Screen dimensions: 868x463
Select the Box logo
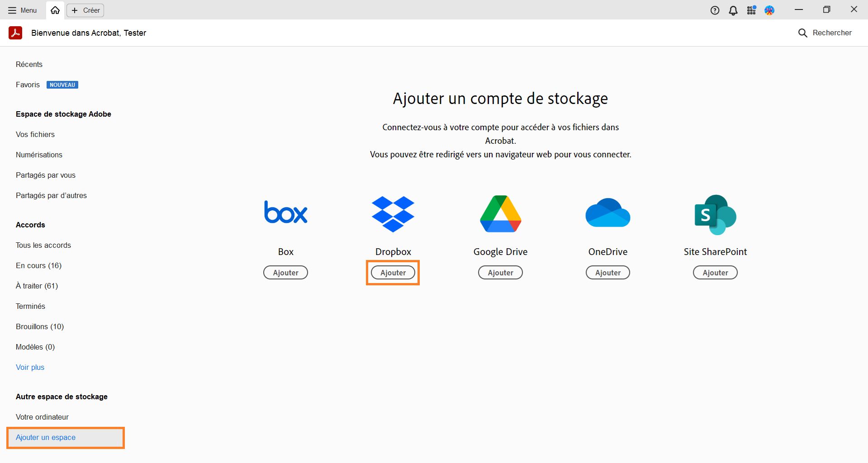(285, 213)
